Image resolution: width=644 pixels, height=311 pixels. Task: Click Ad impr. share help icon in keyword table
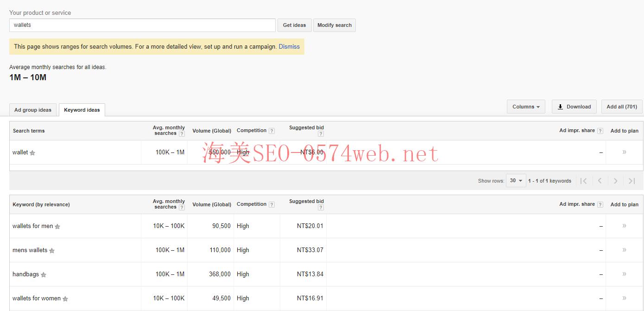tap(600, 205)
